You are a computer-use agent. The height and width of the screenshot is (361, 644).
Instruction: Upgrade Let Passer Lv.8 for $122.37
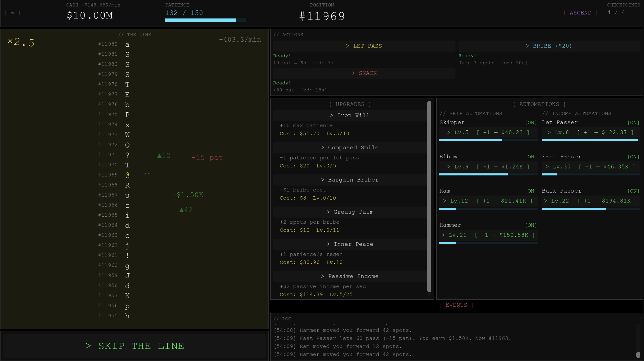tap(591, 132)
